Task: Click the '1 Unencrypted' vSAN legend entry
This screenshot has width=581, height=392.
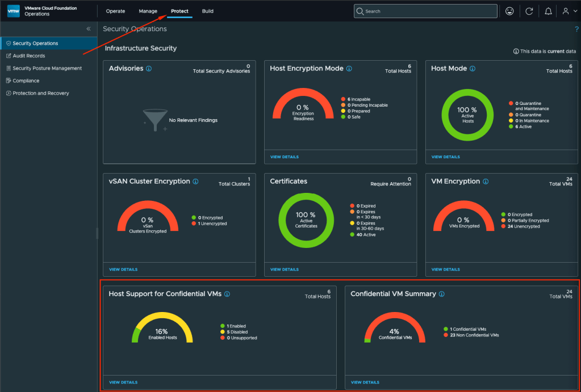Action: 210,224
